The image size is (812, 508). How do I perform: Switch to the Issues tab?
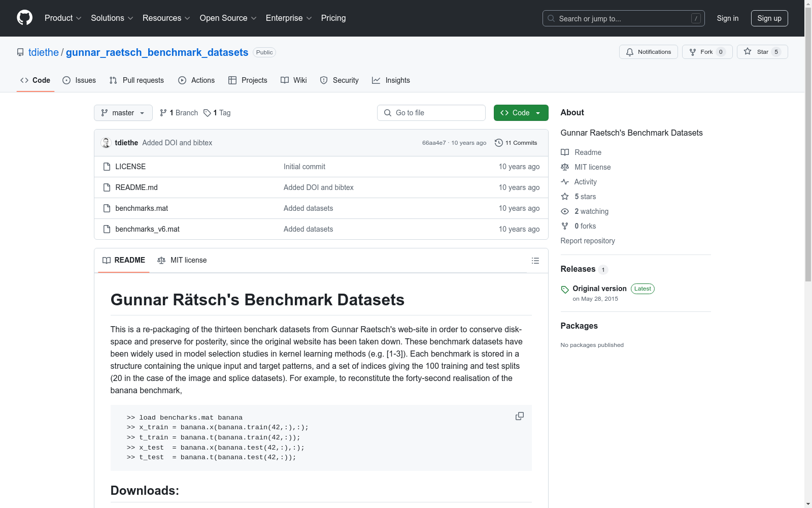coord(79,80)
